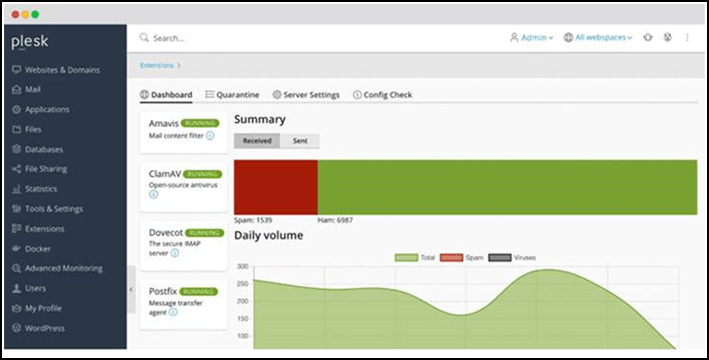709x360 pixels.
Task: Select the Sent summary toggle
Action: pyautogui.click(x=300, y=141)
